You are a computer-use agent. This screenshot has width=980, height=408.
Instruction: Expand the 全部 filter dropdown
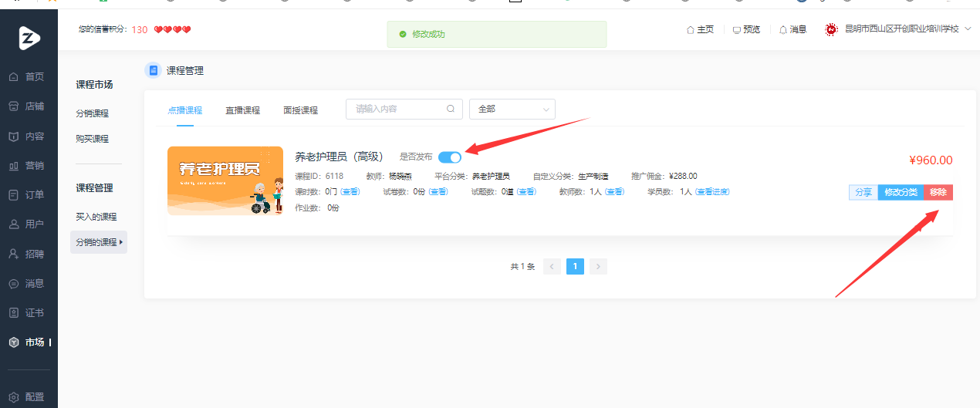pyautogui.click(x=512, y=109)
